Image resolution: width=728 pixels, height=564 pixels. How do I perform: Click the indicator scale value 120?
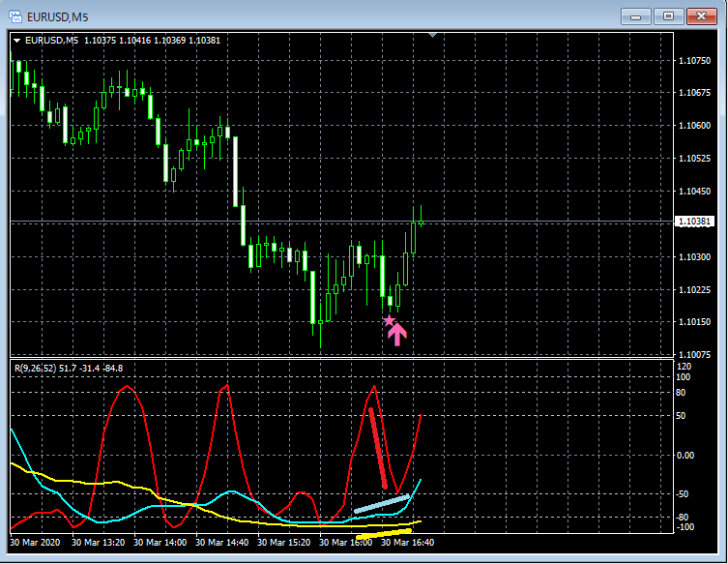(684, 367)
